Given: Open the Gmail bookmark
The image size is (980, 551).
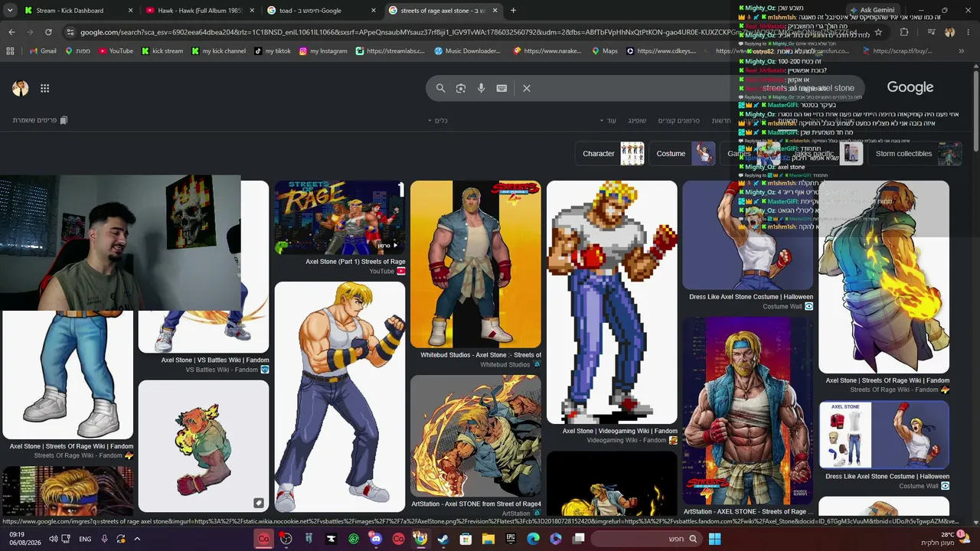Looking at the screenshot, I should tap(41, 51).
